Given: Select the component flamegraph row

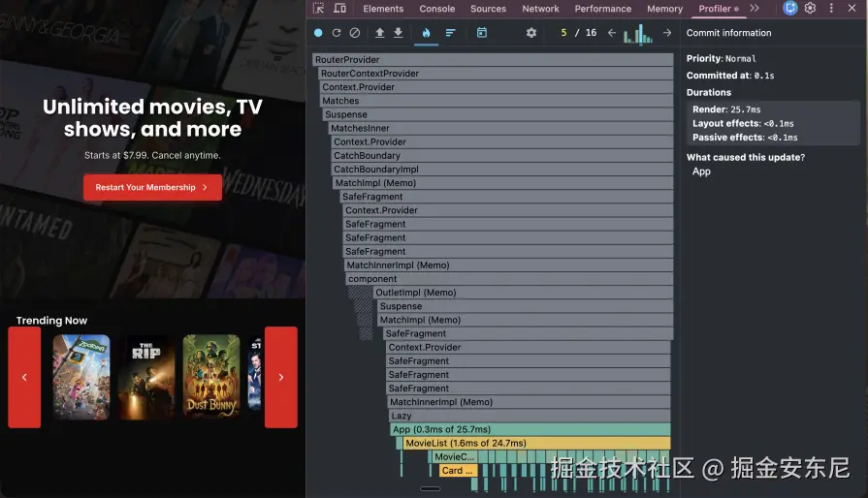Looking at the screenshot, I should (x=509, y=279).
